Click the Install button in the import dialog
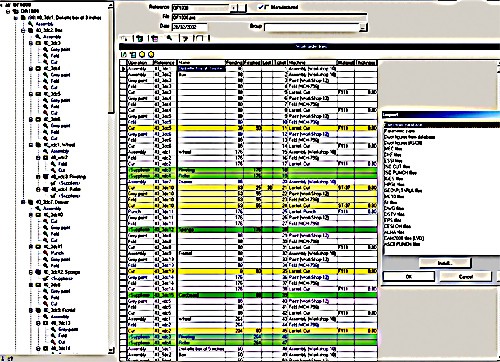 (444, 263)
